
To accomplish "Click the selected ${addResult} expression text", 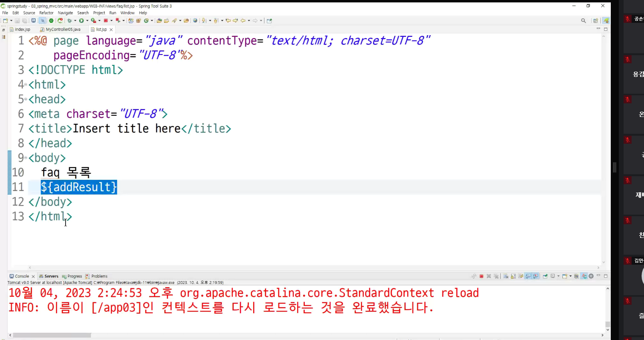I will tap(79, 187).
